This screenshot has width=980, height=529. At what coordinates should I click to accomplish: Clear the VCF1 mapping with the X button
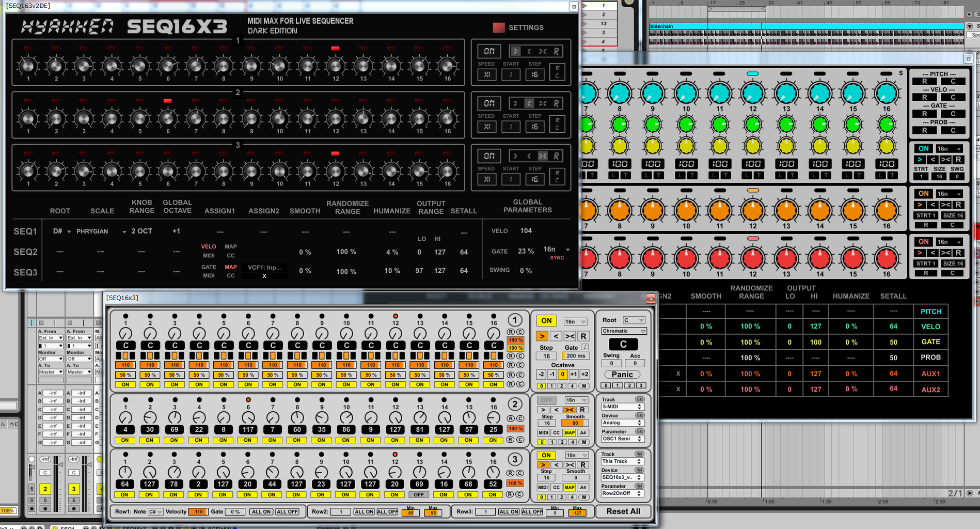tap(264, 276)
